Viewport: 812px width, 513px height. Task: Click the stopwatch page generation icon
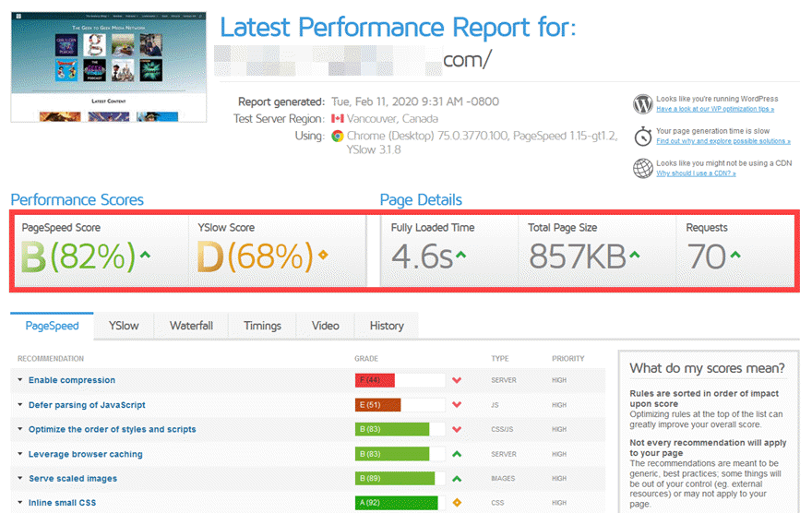[x=643, y=136]
